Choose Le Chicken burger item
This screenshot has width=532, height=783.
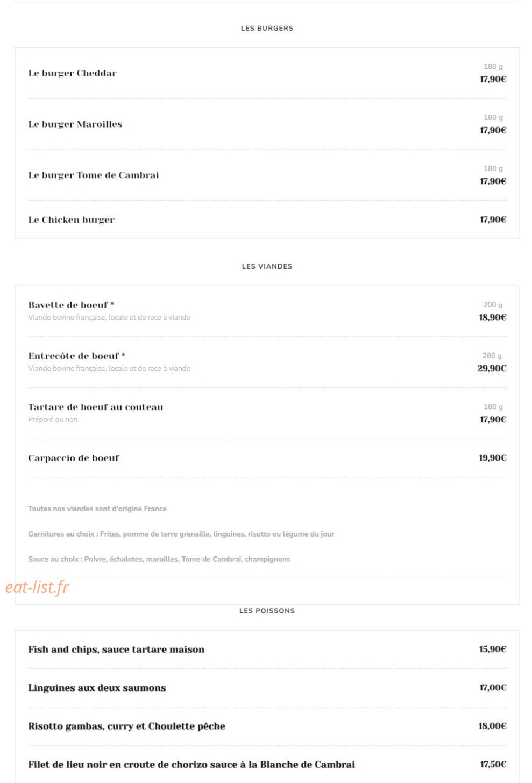(x=71, y=220)
